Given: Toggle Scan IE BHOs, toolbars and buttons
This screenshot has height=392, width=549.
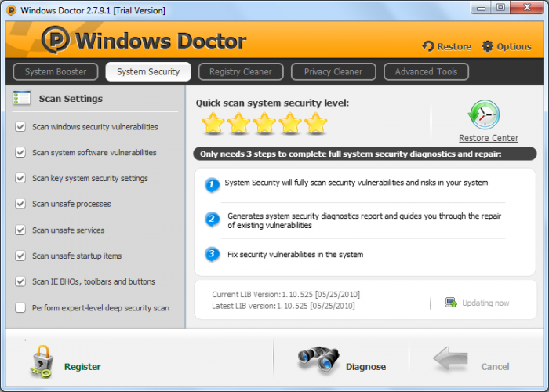Looking at the screenshot, I should [20, 281].
